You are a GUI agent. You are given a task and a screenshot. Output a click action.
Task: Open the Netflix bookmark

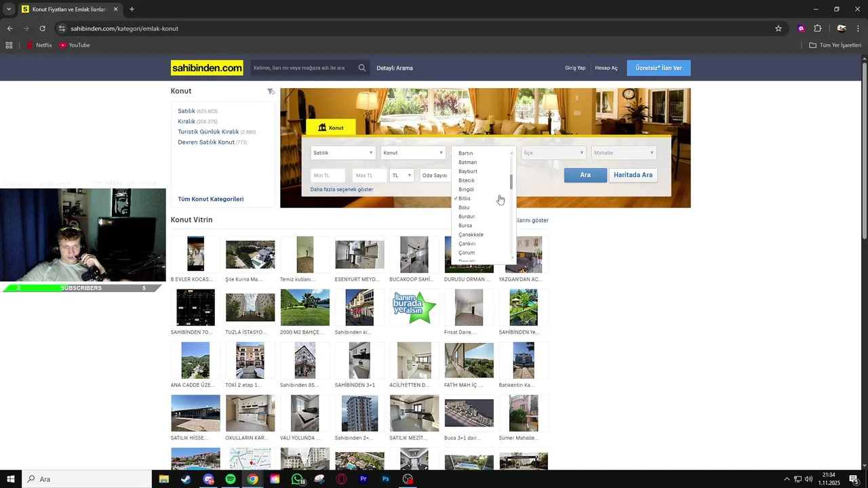click(x=39, y=45)
